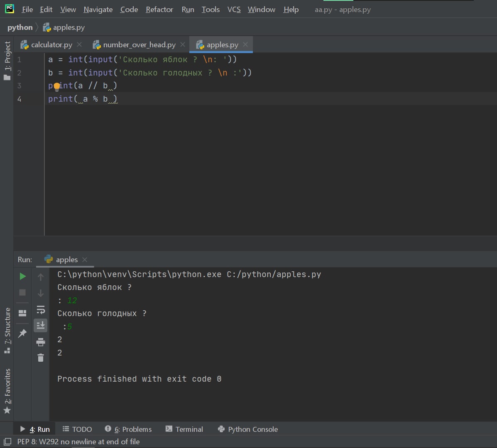This screenshot has height=448, width=497.
Task: Click the yellow lightbulb intention icon
Action: coord(57,86)
